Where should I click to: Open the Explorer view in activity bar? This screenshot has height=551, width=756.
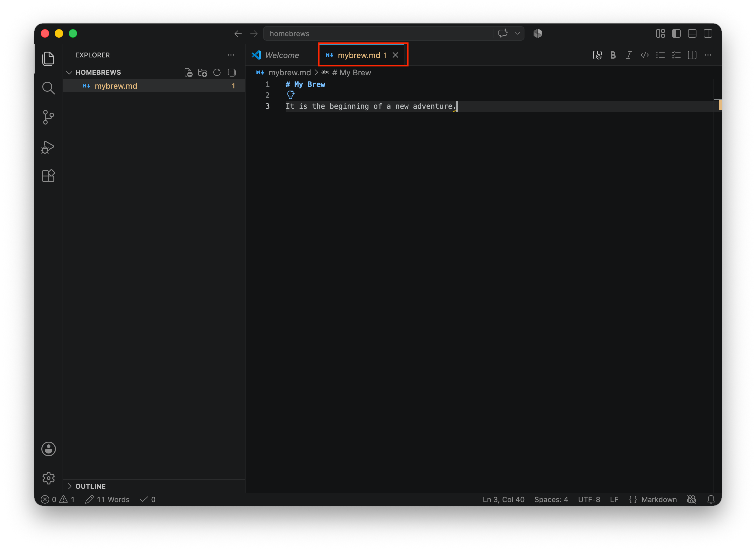coord(48,59)
